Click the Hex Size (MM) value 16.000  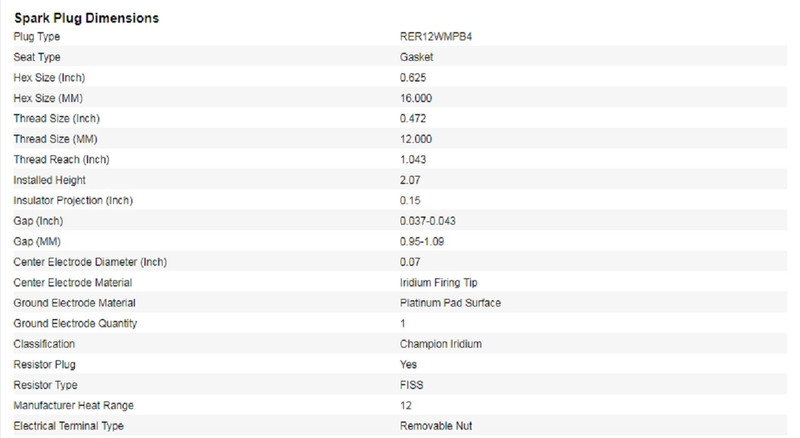tap(416, 98)
